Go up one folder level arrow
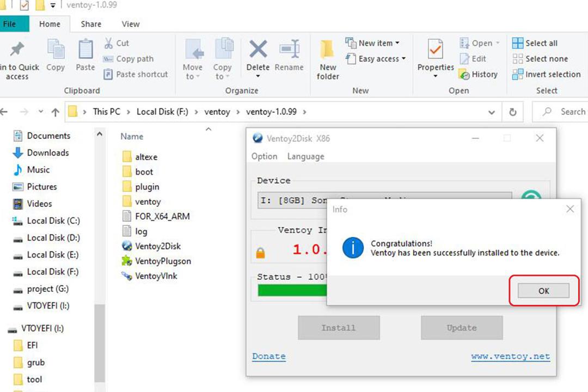The height and width of the screenshot is (392, 588). pos(55,112)
